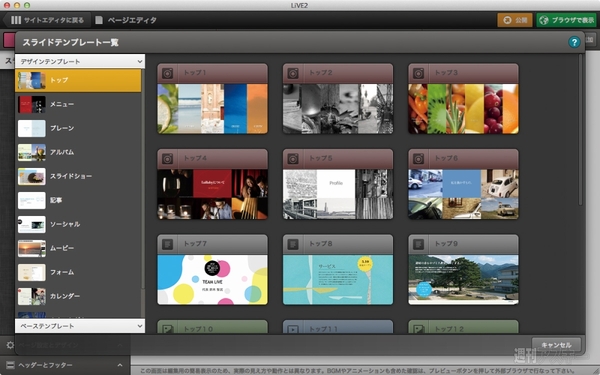Click the text icon on トップ8 card
Viewport: 600px width, 375px height.
coord(293,244)
